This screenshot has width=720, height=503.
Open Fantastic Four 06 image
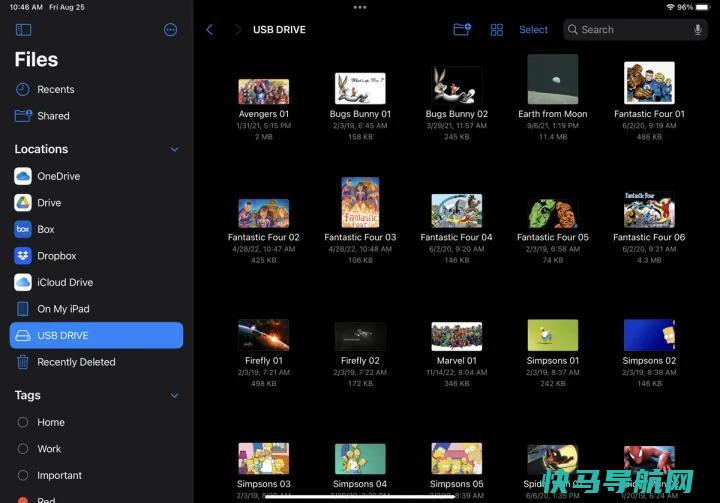(649, 209)
